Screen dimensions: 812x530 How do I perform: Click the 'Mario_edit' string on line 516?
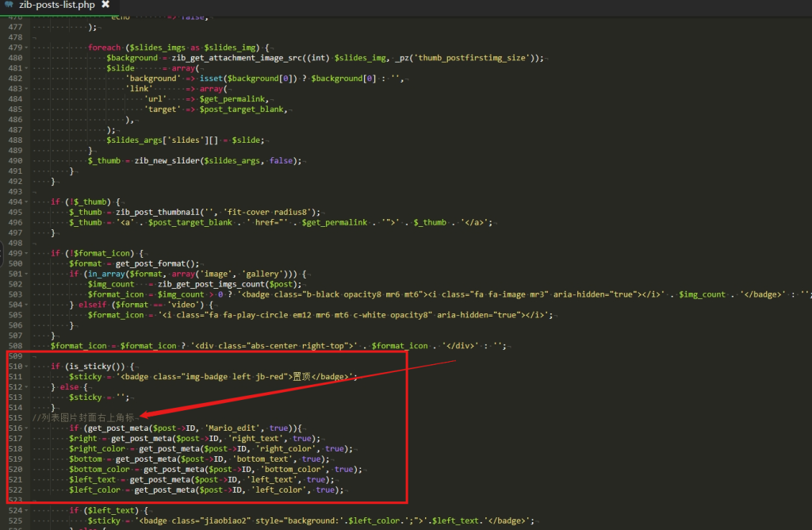[232, 428]
